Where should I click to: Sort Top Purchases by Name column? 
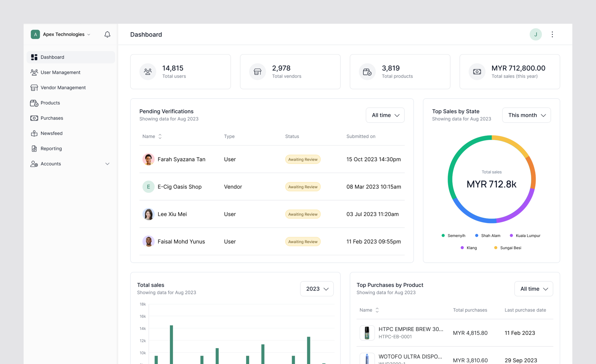tap(377, 310)
